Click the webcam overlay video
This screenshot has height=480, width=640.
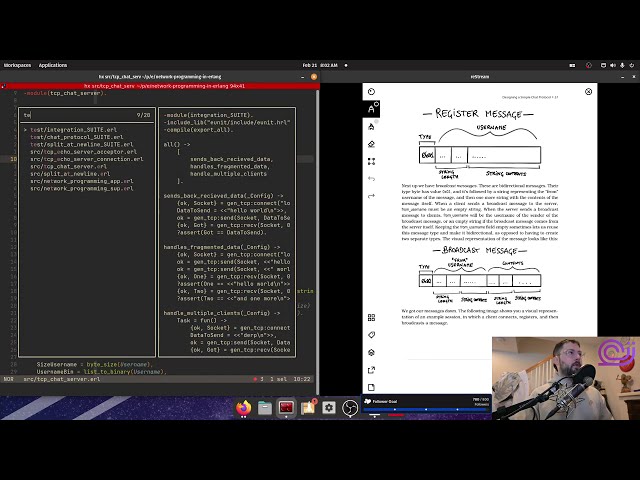coord(566,378)
